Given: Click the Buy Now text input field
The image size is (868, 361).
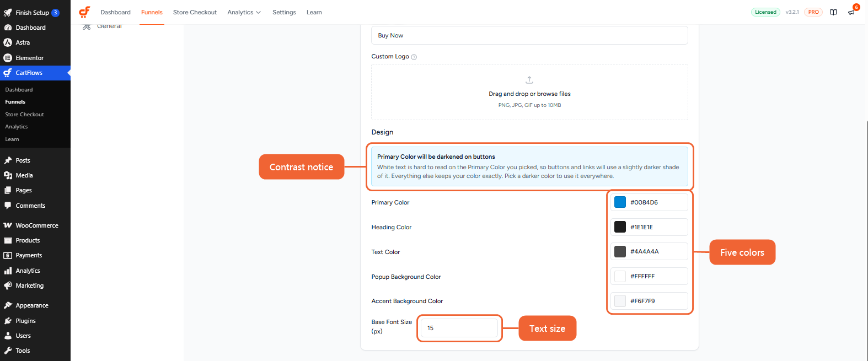Looking at the screenshot, I should (529, 35).
